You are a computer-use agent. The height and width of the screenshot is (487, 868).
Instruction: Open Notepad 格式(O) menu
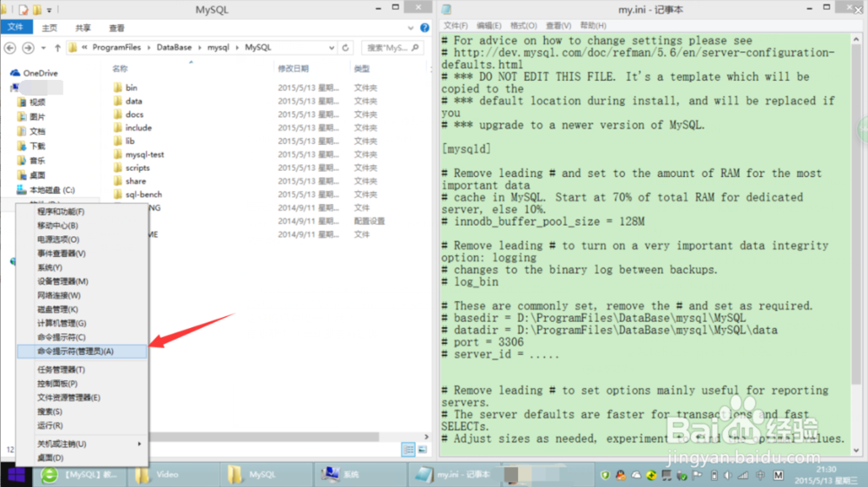point(523,25)
